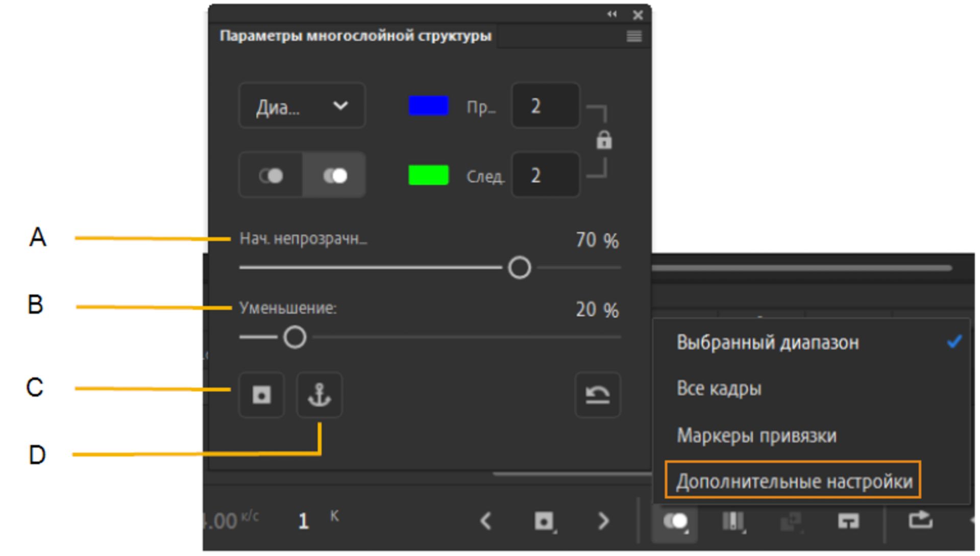Go to previous keyframe arrow
The width and height of the screenshot is (980, 556).
(x=485, y=521)
